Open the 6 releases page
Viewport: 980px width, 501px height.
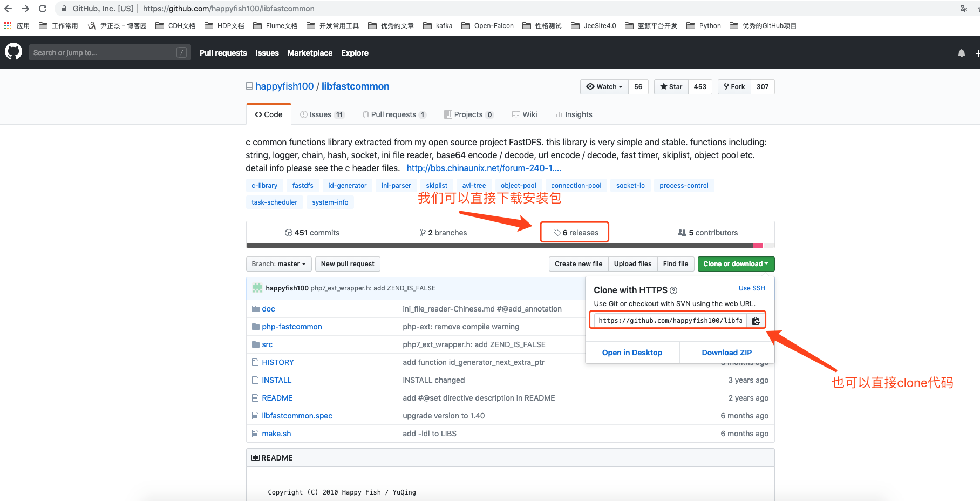575,233
